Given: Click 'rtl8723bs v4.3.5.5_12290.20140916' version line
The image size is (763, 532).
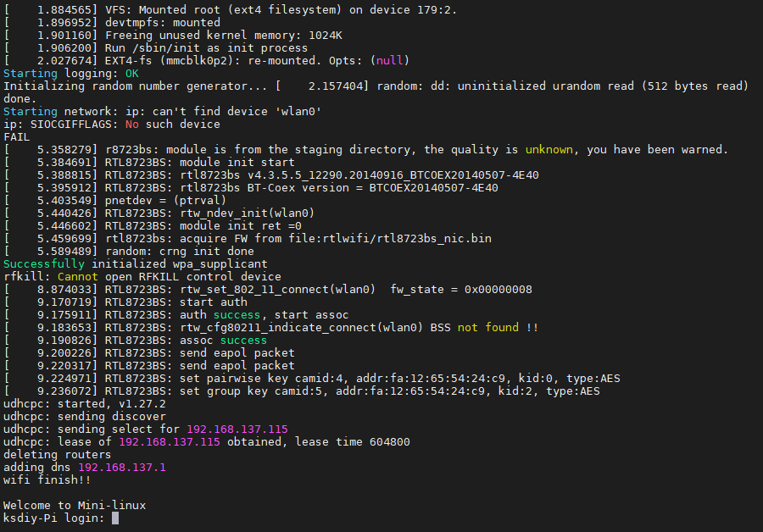Looking at the screenshot, I should (271, 175).
